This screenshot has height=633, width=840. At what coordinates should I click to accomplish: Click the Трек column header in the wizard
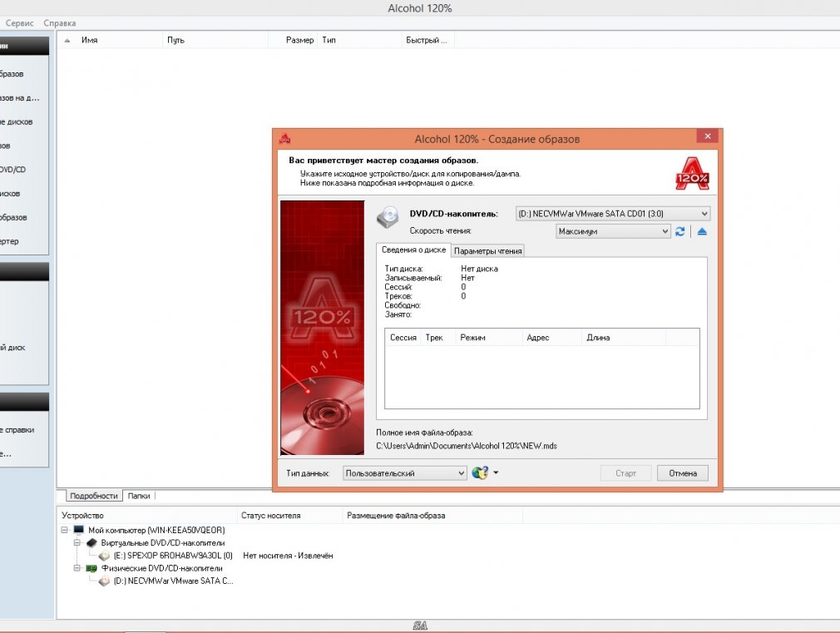[437, 338]
